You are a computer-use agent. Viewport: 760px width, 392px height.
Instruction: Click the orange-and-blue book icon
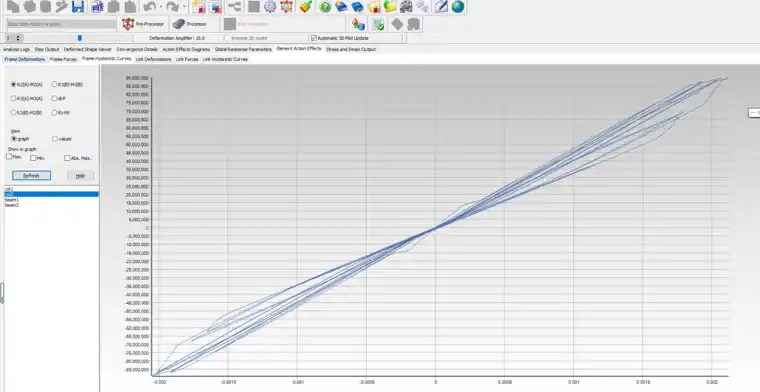[x=342, y=6]
